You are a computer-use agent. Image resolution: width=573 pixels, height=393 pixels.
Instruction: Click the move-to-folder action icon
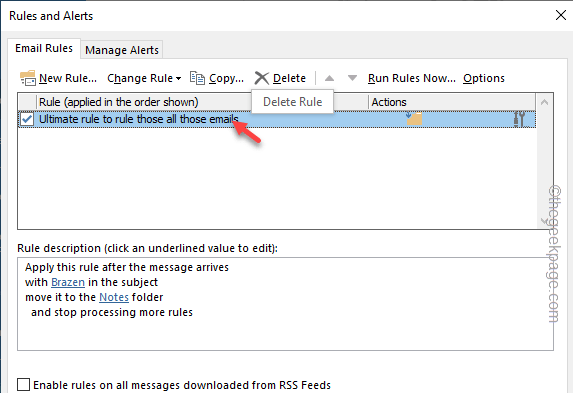(x=414, y=118)
